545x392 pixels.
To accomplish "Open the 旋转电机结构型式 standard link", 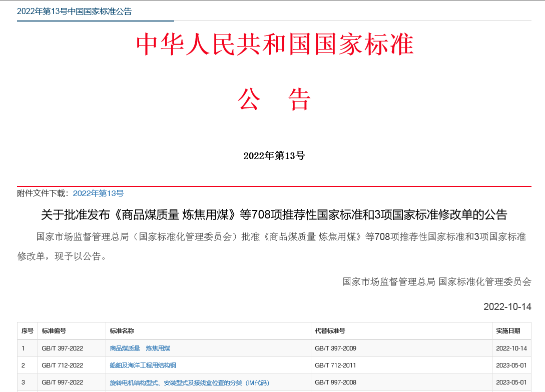I will [189, 383].
